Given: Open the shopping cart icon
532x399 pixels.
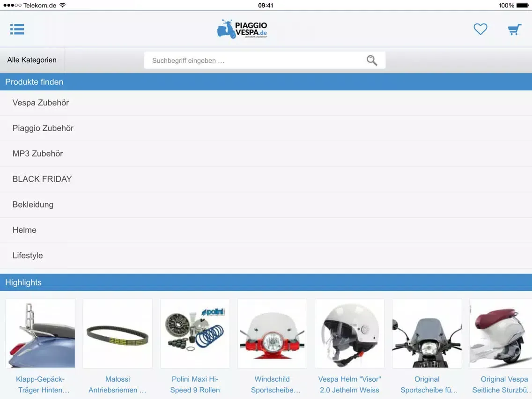Looking at the screenshot, I should tap(514, 30).
